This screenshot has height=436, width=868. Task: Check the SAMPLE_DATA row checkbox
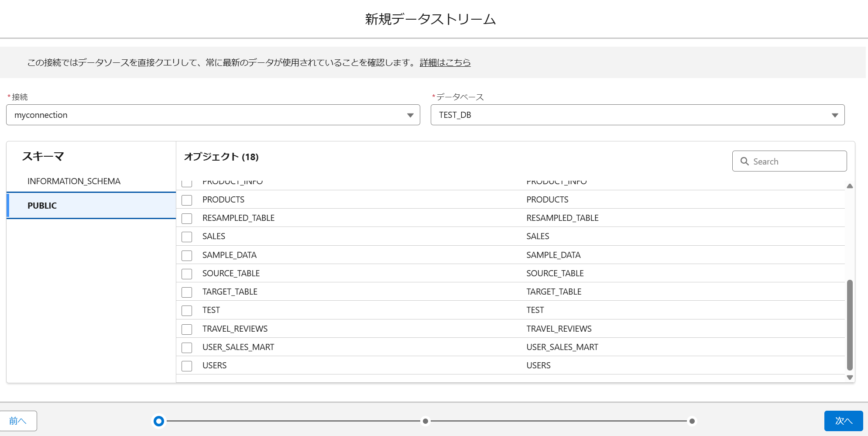pos(187,256)
